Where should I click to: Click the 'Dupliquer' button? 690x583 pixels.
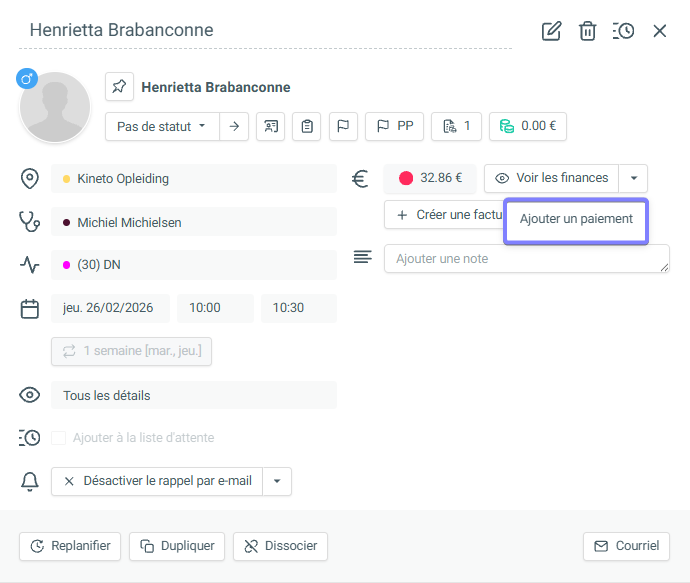point(177,546)
